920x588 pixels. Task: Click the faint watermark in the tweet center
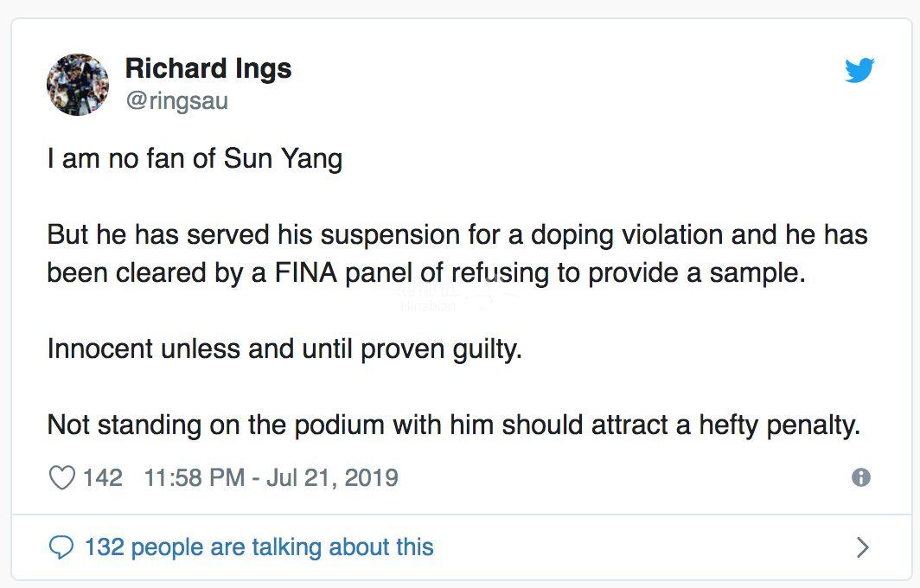[x=457, y=298]
